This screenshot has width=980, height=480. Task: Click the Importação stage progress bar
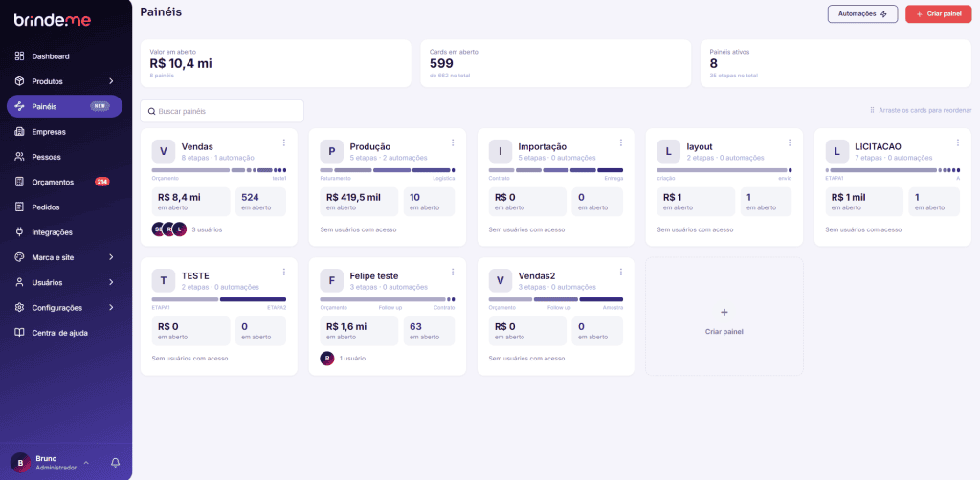pyautogui.click(x=556, y=170)
